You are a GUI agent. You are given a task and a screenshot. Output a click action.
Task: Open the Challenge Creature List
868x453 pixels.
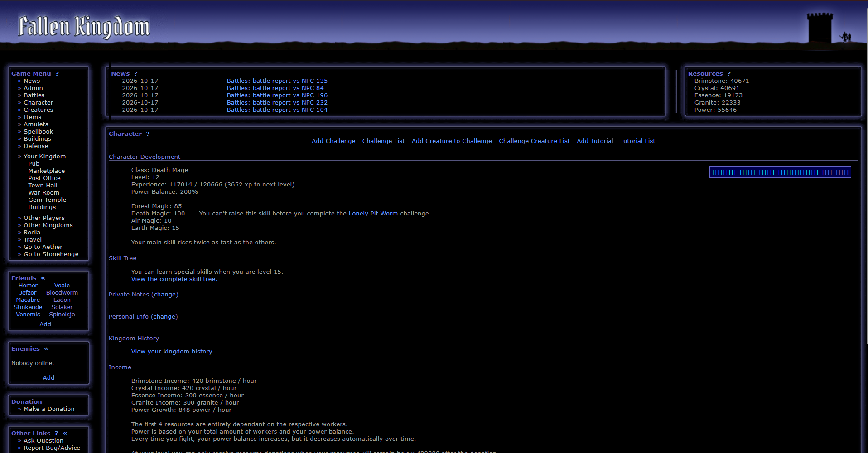pos(535,141)
